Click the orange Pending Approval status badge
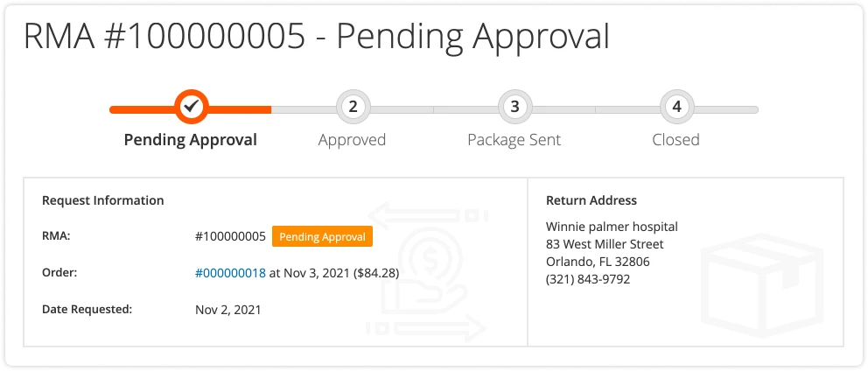Image resolution: width=868 pixels, height=371 pixels. click(323, 236)
